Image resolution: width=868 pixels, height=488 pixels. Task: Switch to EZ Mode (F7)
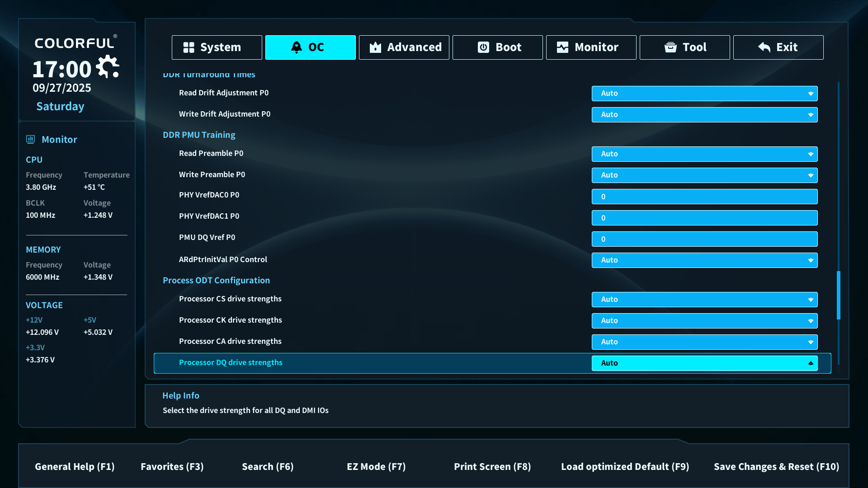[x=376, y=466]
